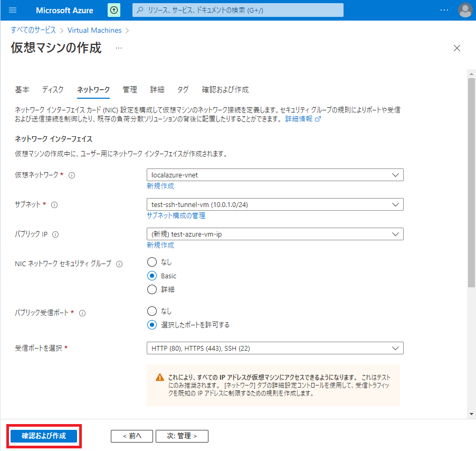The image size is (476, 451).
Task: Select なし for パブリック受信ポート
Action: [152, 311]
